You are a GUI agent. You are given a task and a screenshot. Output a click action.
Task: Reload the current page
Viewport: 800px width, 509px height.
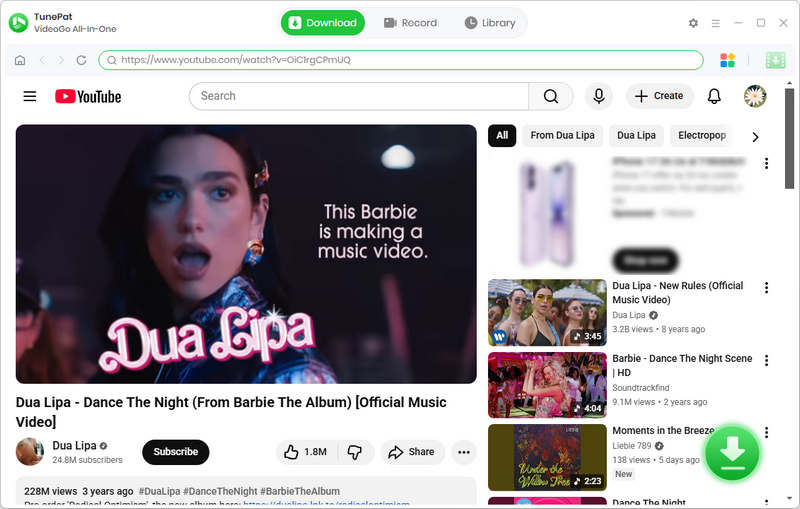tap(81, 60)
